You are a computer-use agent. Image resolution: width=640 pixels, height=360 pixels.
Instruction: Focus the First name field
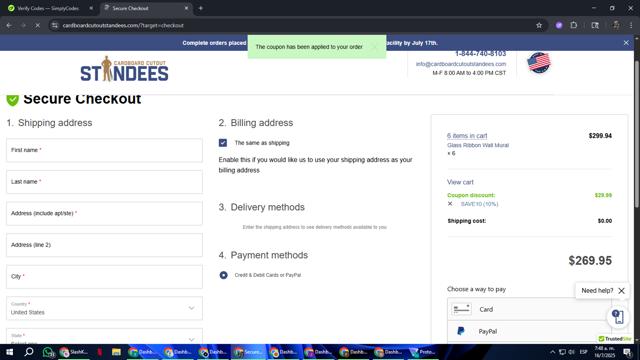(104, 150)
